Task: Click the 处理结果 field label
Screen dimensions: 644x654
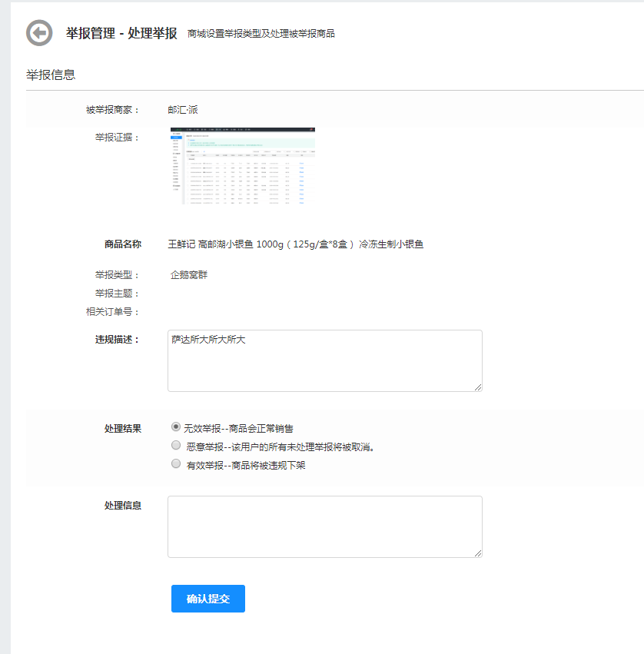Action: 123,428
